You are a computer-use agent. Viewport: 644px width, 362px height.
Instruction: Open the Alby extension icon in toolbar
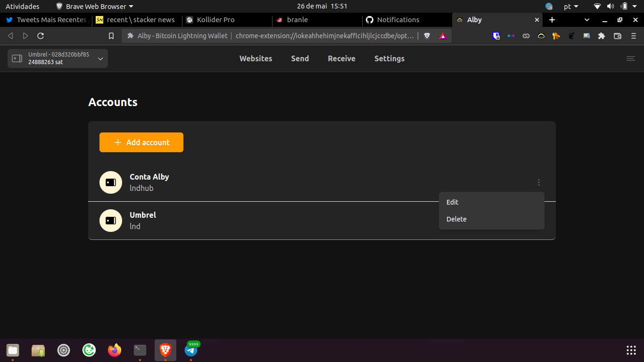tap(541, 36)
